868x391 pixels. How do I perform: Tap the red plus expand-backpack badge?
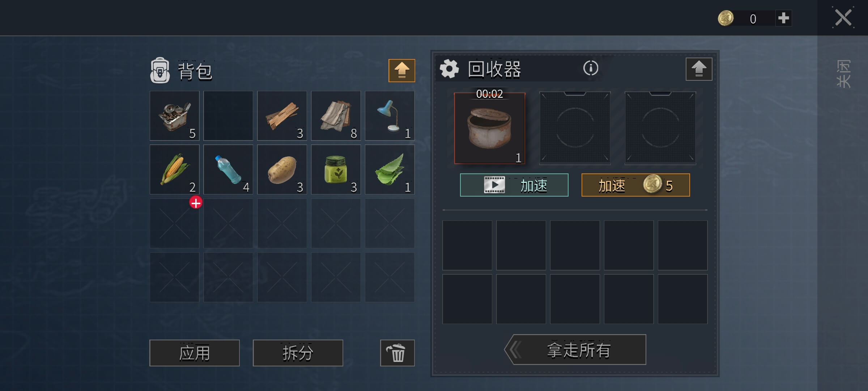[196, 203]
